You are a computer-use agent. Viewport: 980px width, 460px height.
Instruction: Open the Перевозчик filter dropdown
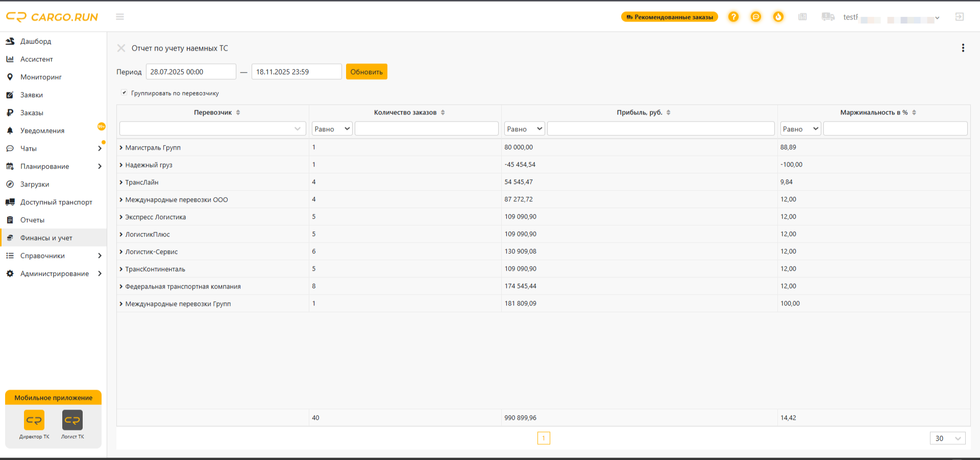click(213, 129)
